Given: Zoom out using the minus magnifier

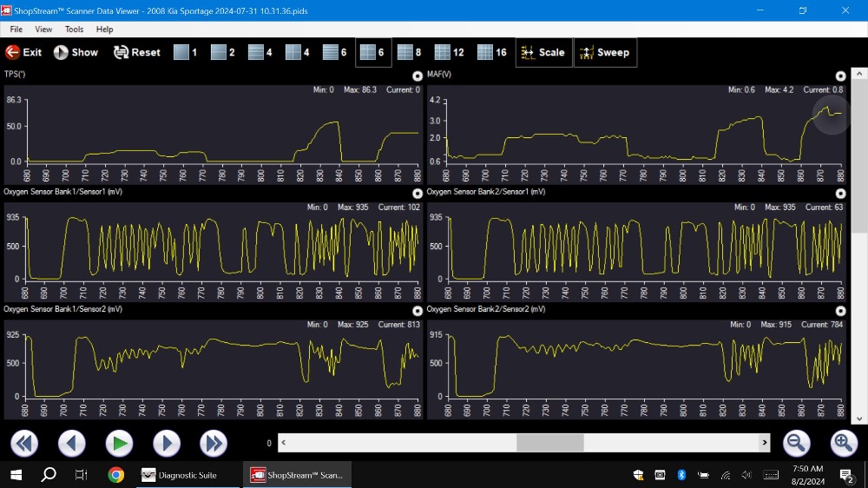Looking at the screenshot, I should (x=796, y=444).
